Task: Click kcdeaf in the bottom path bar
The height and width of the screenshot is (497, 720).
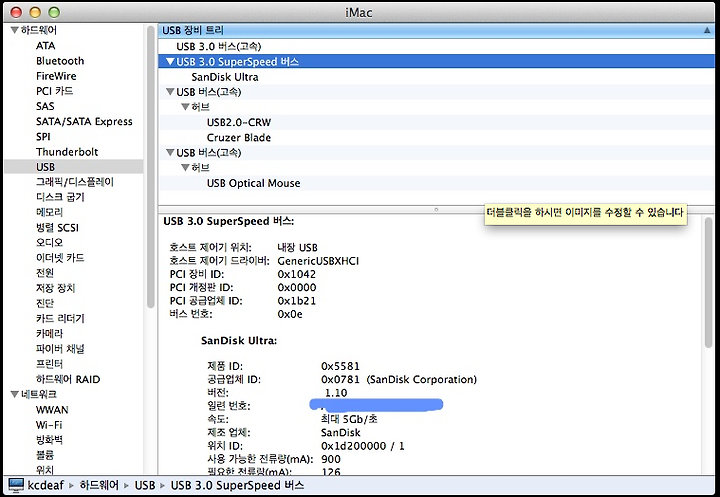Action: tap(45, 485)
